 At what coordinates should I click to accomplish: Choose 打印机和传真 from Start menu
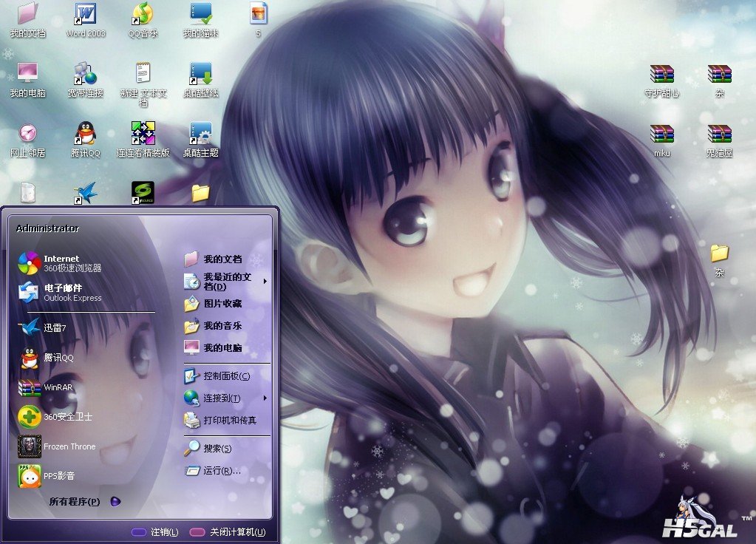point(229,421)
